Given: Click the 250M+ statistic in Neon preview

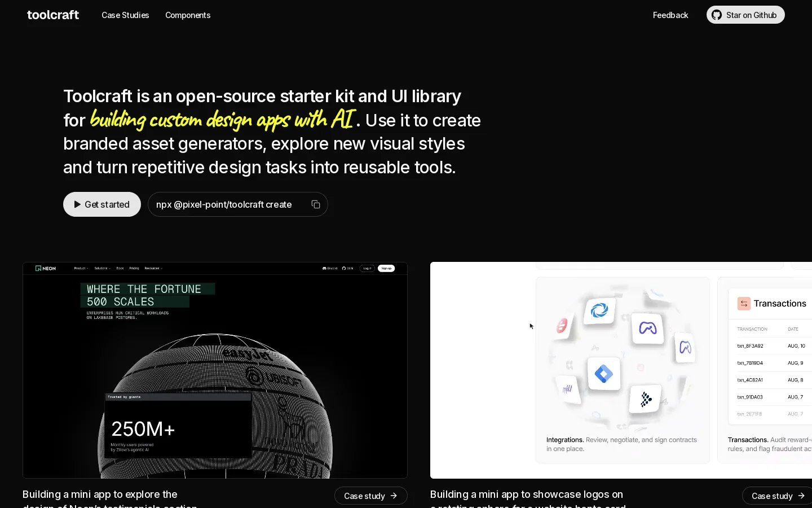Looking at the screenshot, I should pos(143,429).
